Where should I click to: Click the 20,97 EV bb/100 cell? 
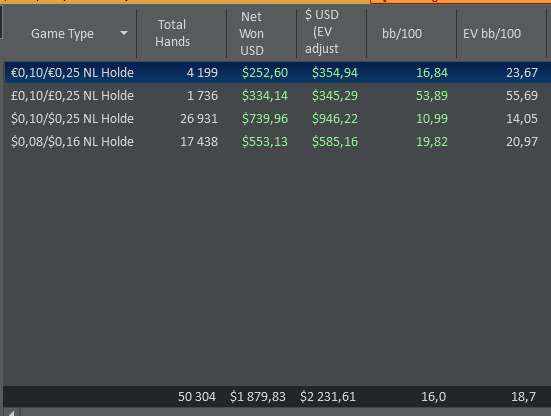pyautogui.click(x=522, y=142)
